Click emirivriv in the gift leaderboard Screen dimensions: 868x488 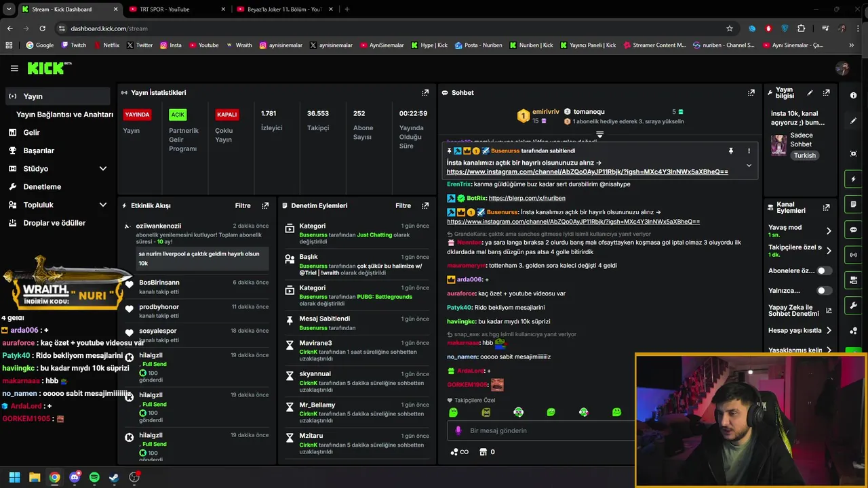click(x=546, y=112)
